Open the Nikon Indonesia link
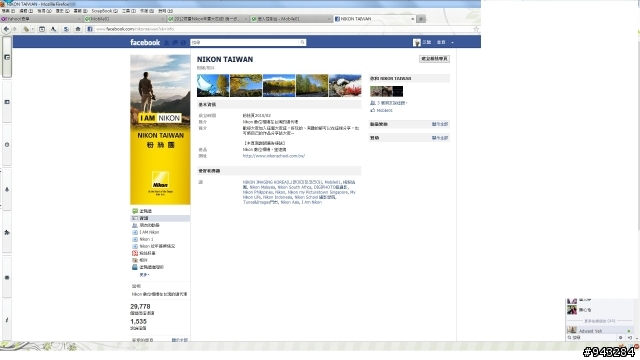640x360 pixels. tap(277, 197)
